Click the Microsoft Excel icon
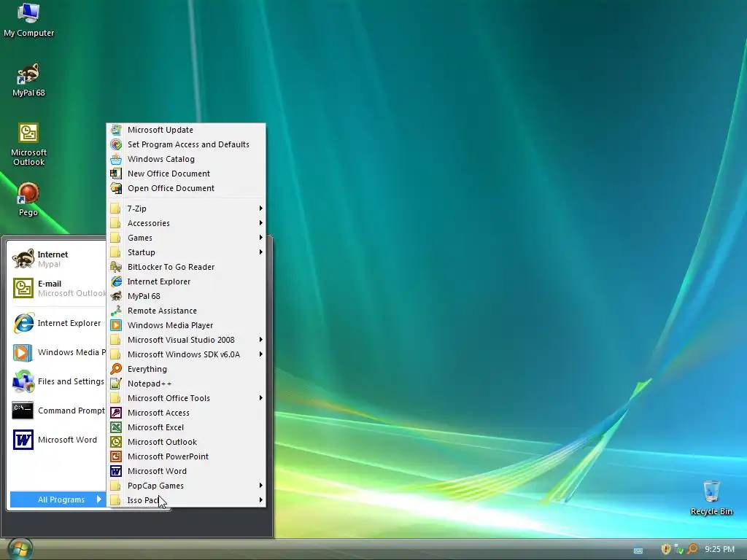Viewport: 747px width, 560px height. click(116, 427)
